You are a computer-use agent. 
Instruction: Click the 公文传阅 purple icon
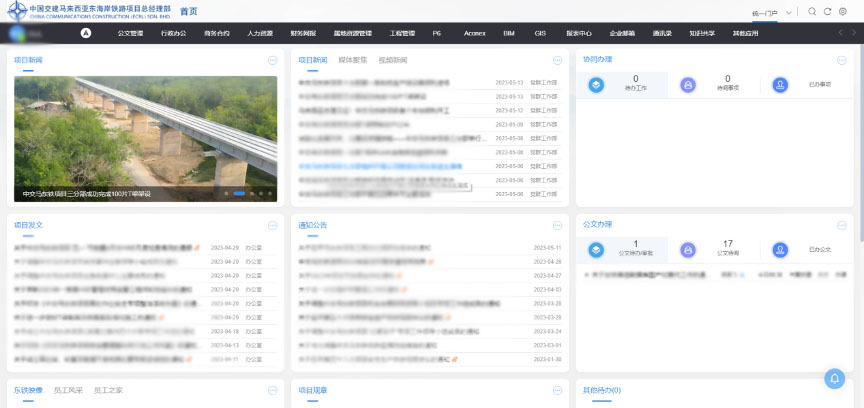pos(688,249)
